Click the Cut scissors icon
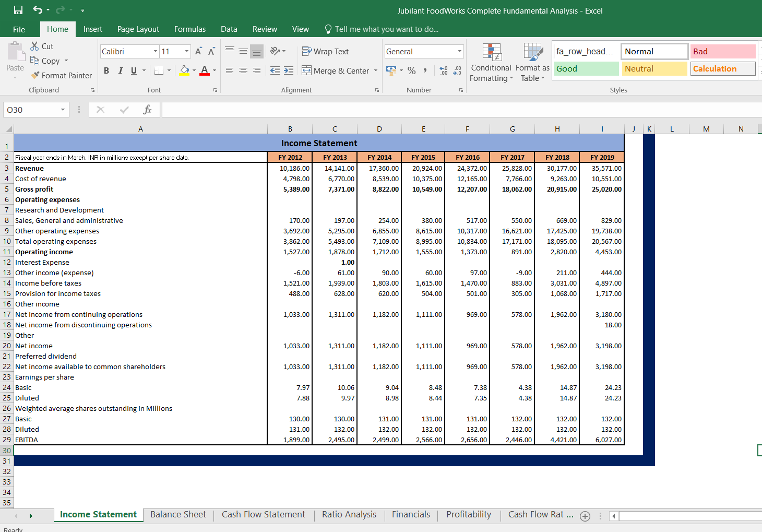Image resolution: width=762 pixels, height=532 pixels. [34, 46]
